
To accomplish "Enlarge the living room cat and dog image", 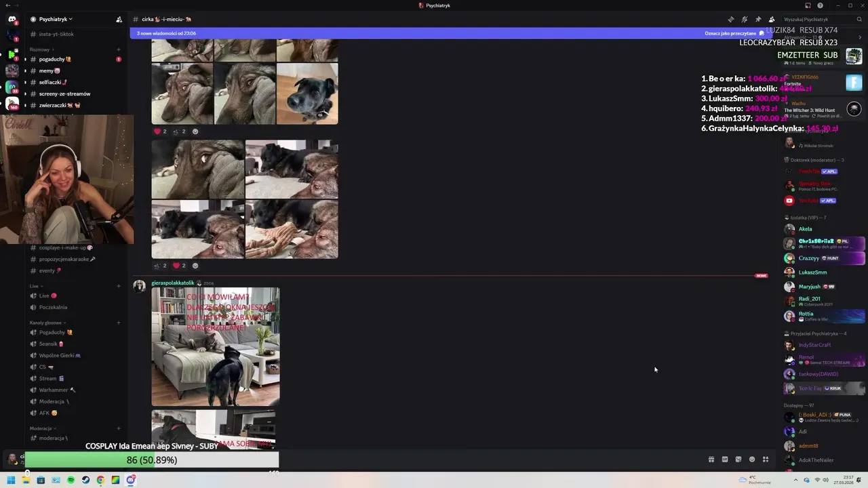I will pos(215,347).
